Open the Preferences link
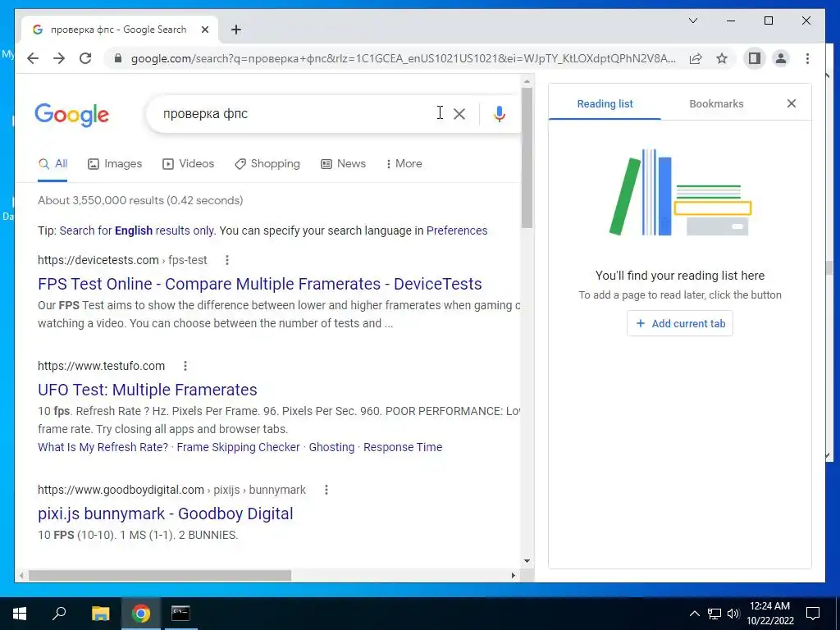The height and width of the screenshot is (630, 840). click(x=457, y=231)
